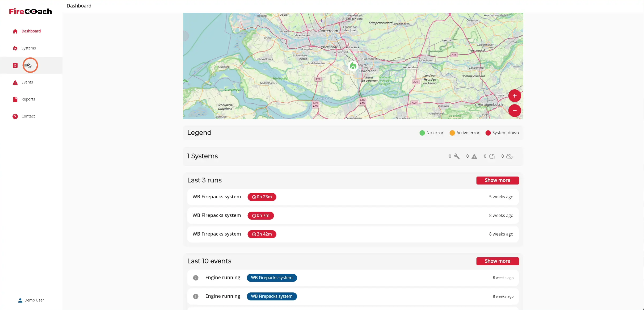Click the info icon on first Engine running event

pyautogui.click(x=196, y=278)
